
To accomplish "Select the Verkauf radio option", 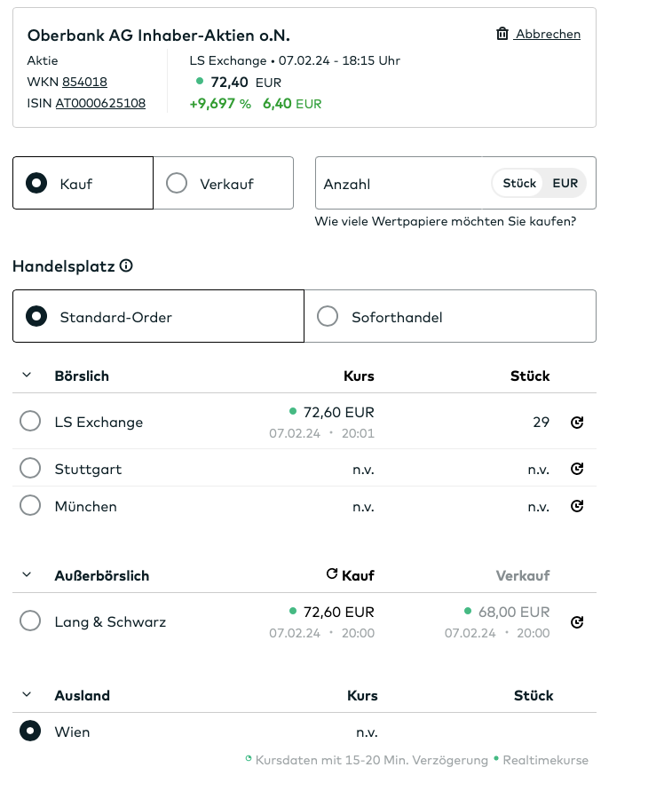I will 177,184.
